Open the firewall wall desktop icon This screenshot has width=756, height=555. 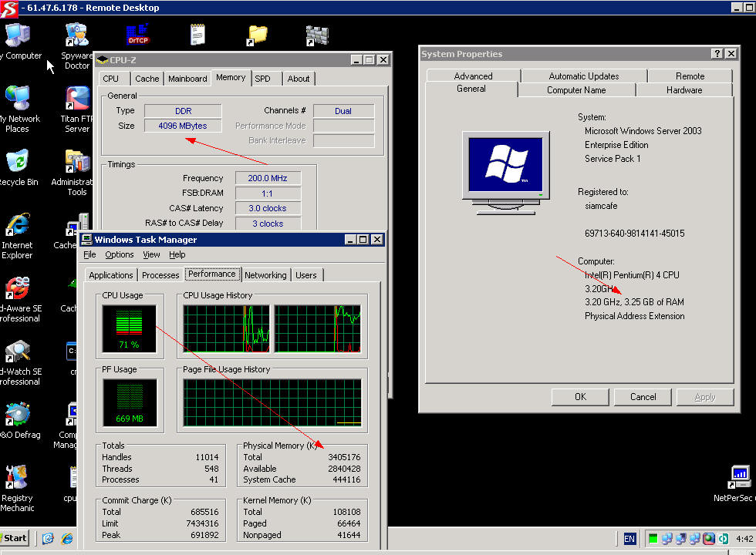click(317, 35)
